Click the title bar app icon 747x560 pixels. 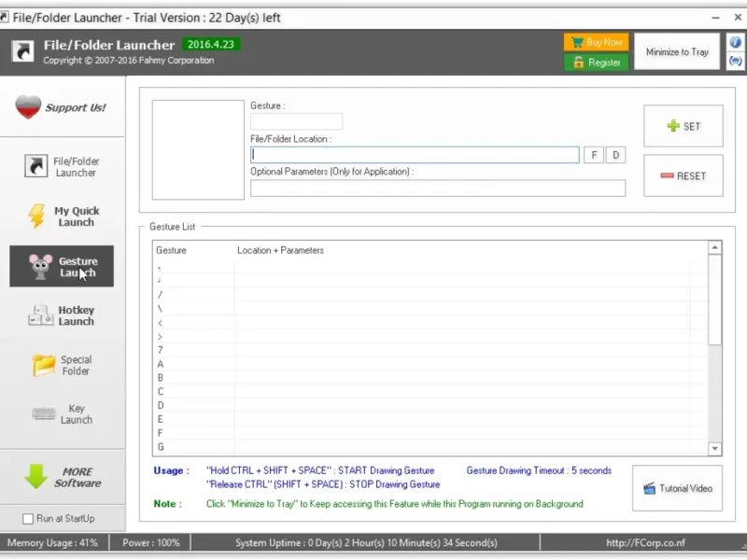(x=5, y=18)
